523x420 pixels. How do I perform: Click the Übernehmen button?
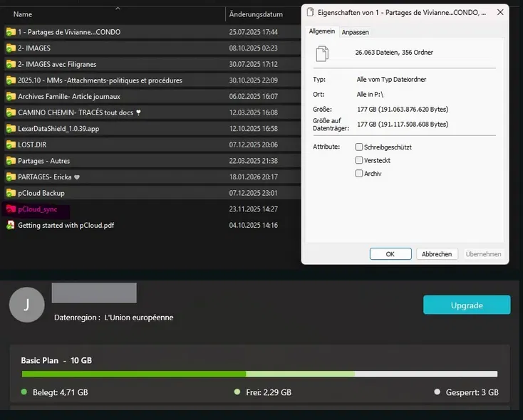(483, 254)
